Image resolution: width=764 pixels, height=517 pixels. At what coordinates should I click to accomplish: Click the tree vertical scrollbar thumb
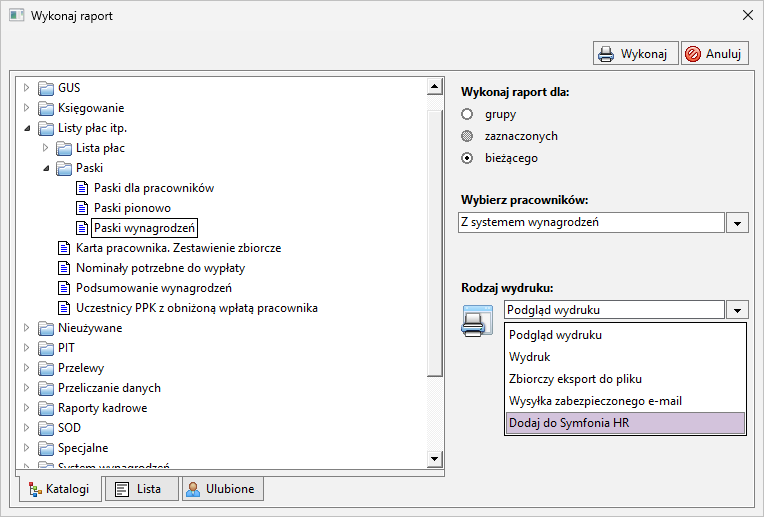tap(434, 243)
